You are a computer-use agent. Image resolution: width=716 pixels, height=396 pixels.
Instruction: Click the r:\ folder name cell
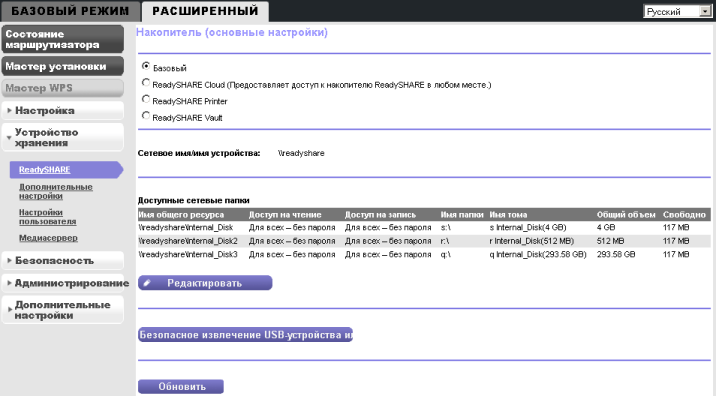445,241
